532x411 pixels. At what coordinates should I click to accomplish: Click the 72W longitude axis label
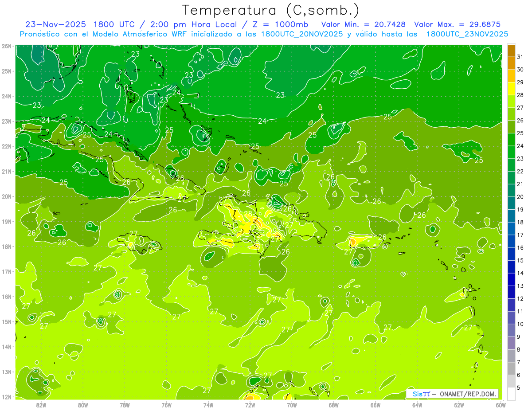[250, 405]
